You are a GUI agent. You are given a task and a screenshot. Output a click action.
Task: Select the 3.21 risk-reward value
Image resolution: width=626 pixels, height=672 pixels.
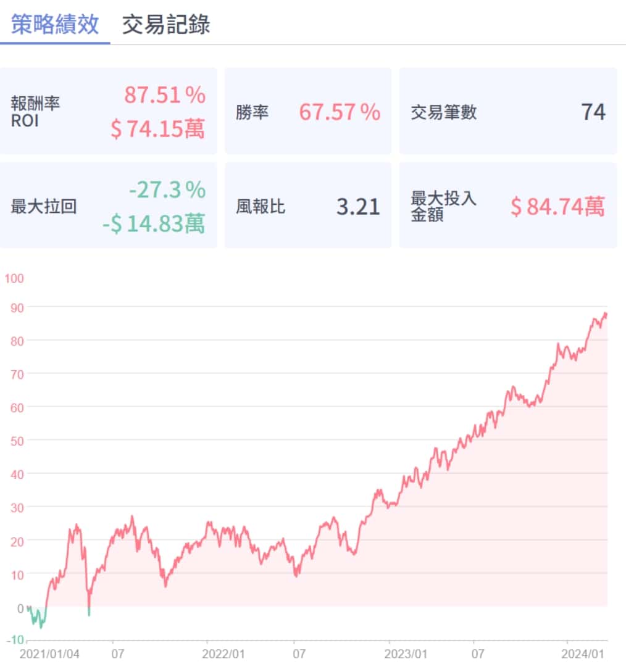(358, 207)
